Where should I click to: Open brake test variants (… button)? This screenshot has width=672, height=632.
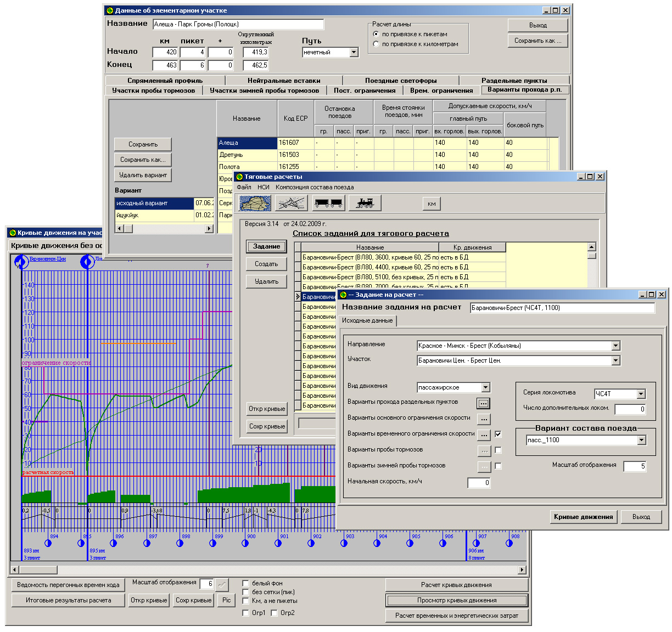pos(484,452)
